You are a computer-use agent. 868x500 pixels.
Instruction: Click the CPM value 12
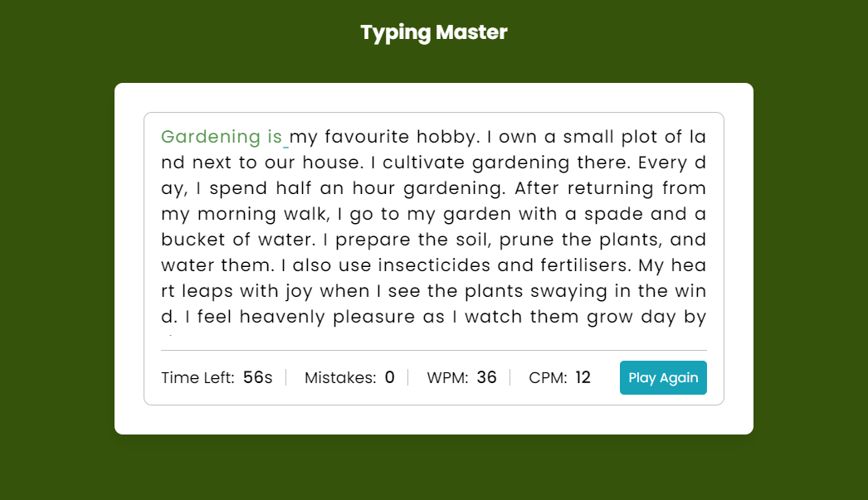(x=583, y=378)
